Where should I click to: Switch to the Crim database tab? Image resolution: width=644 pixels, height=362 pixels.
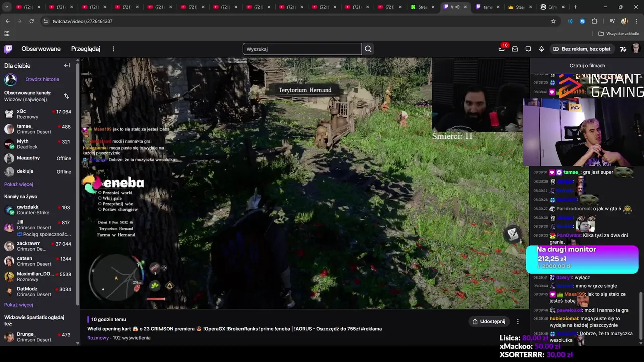(x=552, y=7)
